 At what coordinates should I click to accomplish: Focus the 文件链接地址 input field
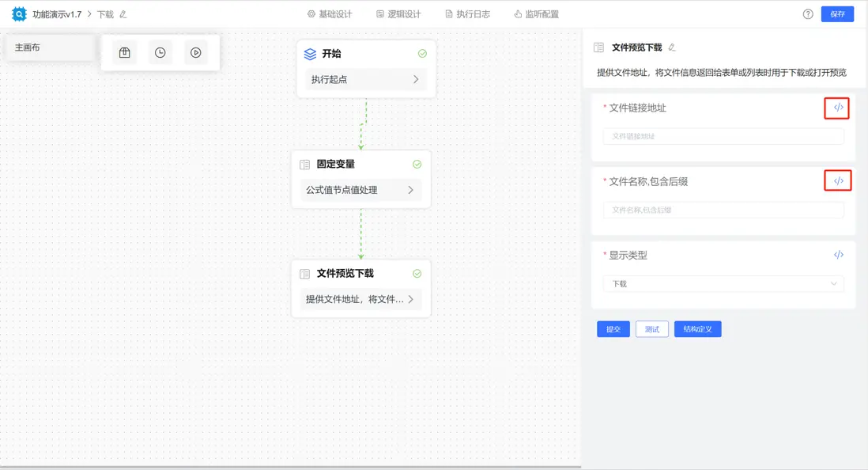(x=723, y=136)
